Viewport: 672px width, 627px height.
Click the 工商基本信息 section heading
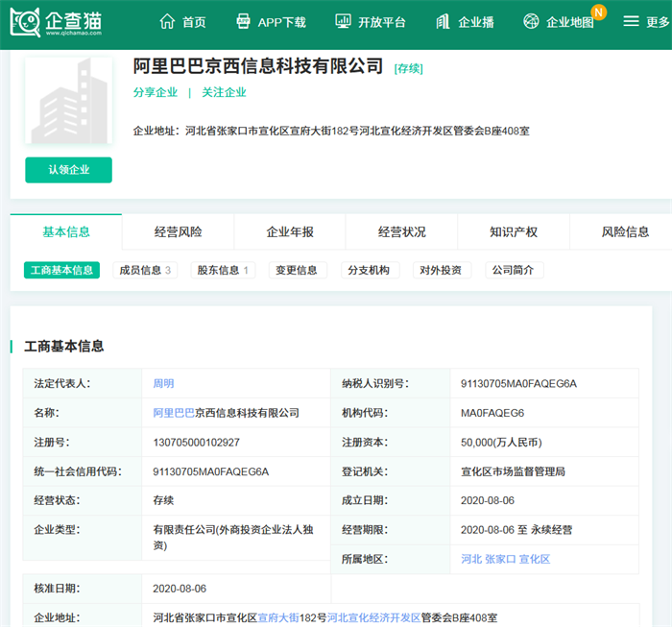[x=64, y=347]
